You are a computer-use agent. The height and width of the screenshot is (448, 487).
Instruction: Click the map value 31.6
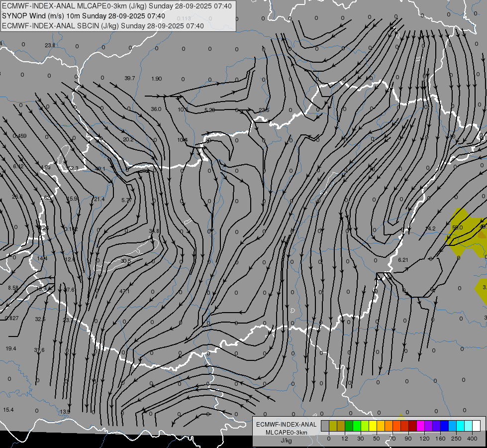(39, 350)
